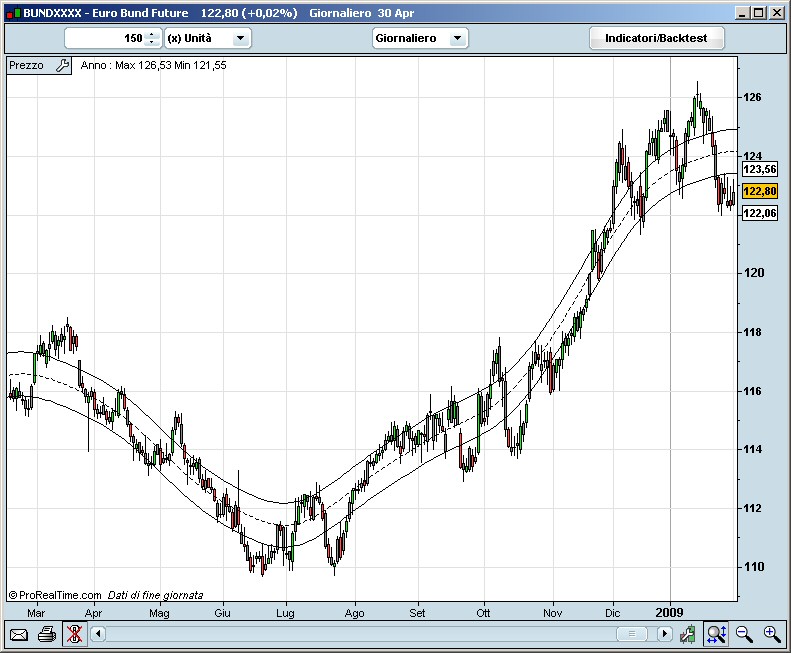Click the 150 units input field
This screenshot has height=653, width=791.
(x=106, y=38)
